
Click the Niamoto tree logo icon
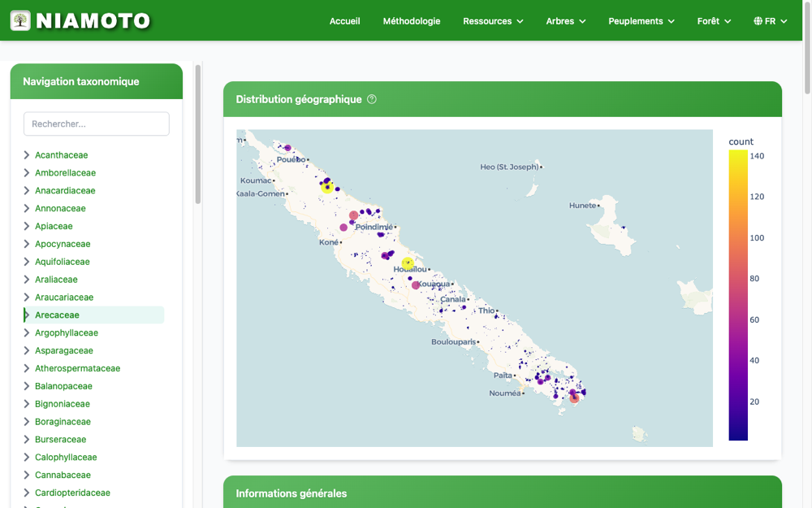pos(20,21)
